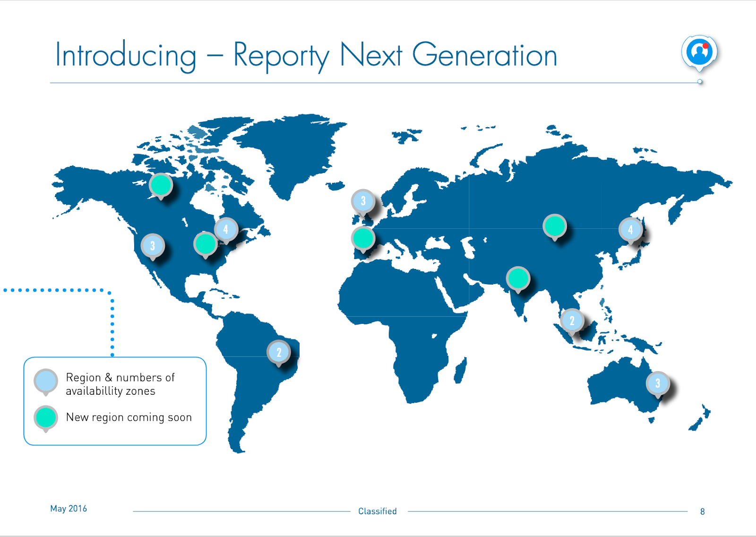Click the green pin in central United States

point(205,245)
